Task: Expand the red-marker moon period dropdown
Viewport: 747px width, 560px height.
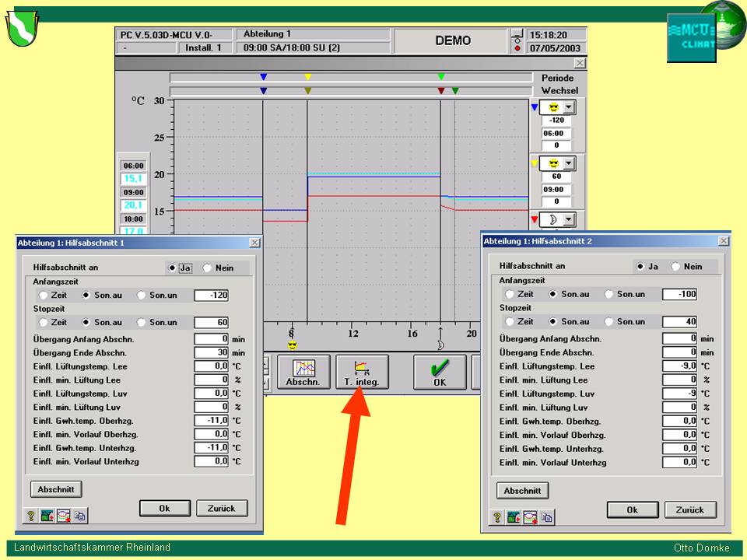Action: point(569,219)
